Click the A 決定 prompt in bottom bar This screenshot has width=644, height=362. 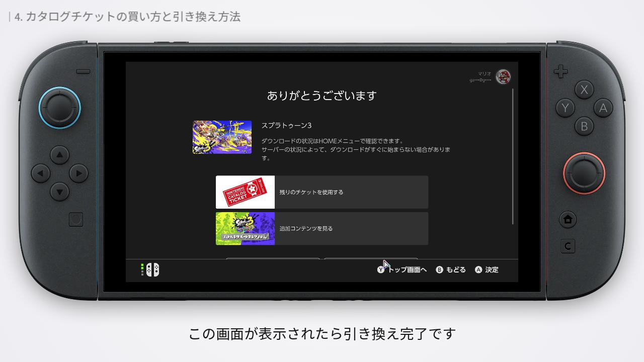pyautogui.click(x=486, y=270)
